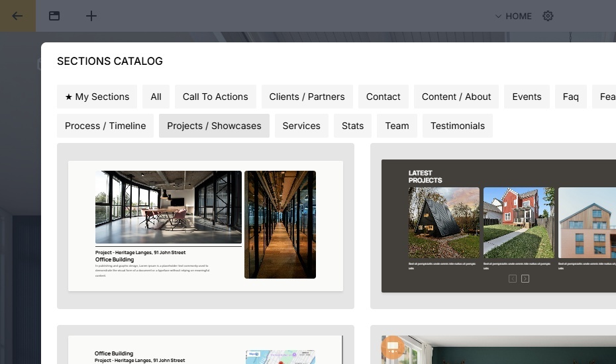Click the previous arrow in Latest Projects preview
Image resolution: width=616 pixels, height=364 pixels.
click(512, 279)
